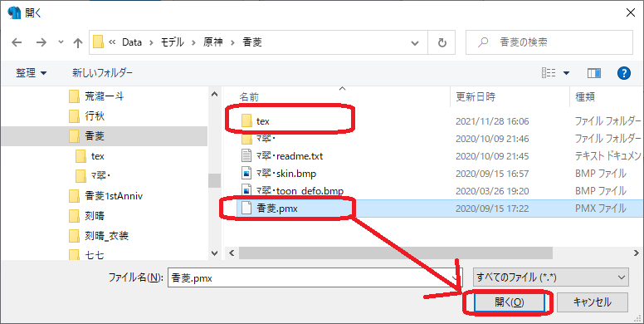Image resolution: width=644 pixels, height=324 pixels.
Task: Select 荒瀧一斗 folder in the tree
Action: [105, 96]
